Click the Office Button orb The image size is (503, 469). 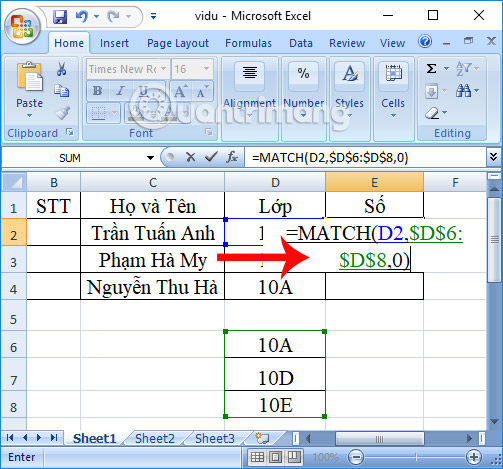click(22, 26)
